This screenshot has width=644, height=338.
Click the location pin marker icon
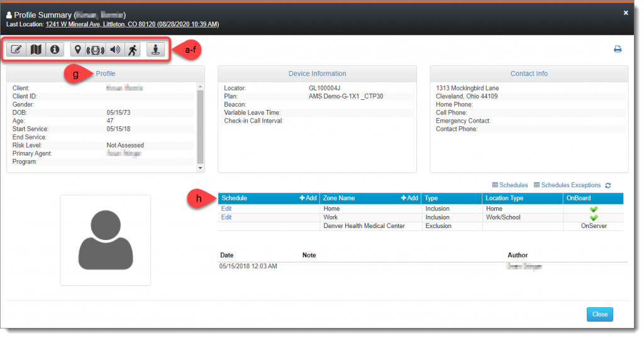pos(77,50)
